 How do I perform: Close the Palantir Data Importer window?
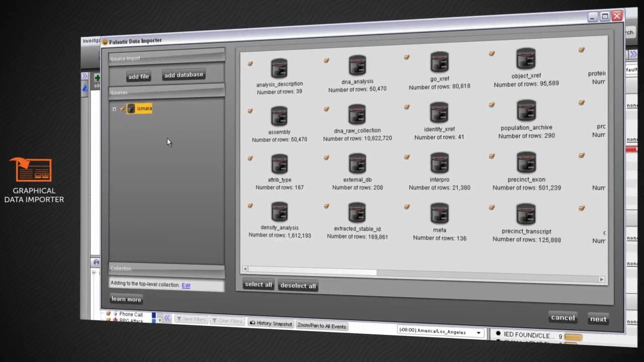tap(617, 16)
